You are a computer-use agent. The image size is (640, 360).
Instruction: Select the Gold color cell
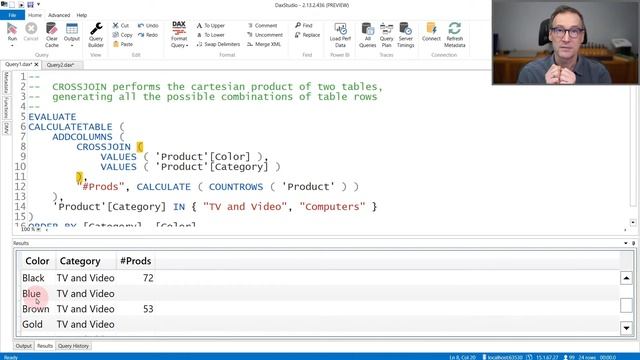pos(32,324)
